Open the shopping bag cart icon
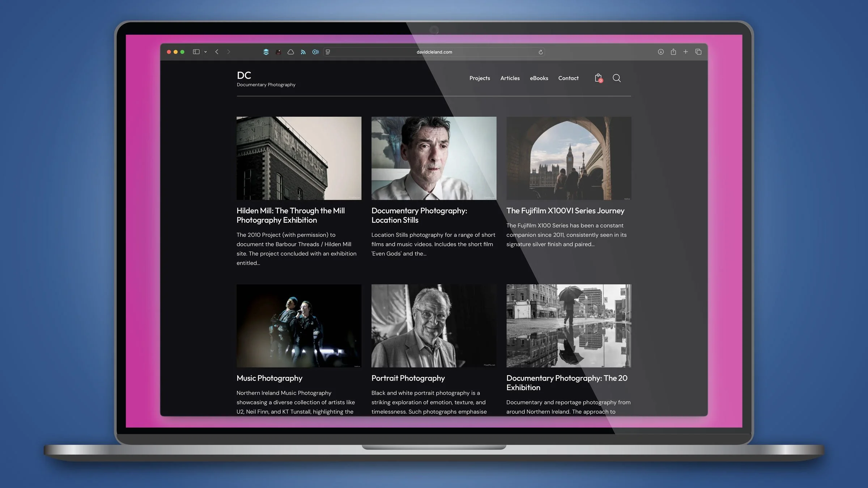The height and width of the screenshot is (488, 868). 599,78
